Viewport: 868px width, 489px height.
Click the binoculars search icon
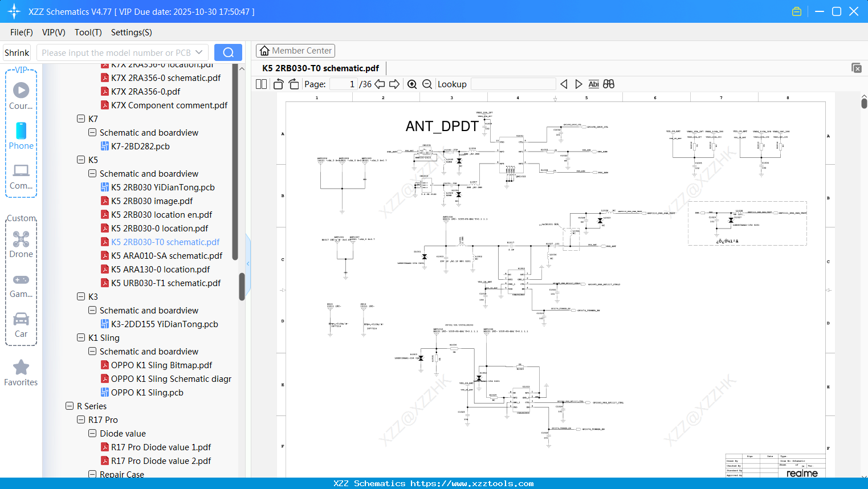(609, 84)
